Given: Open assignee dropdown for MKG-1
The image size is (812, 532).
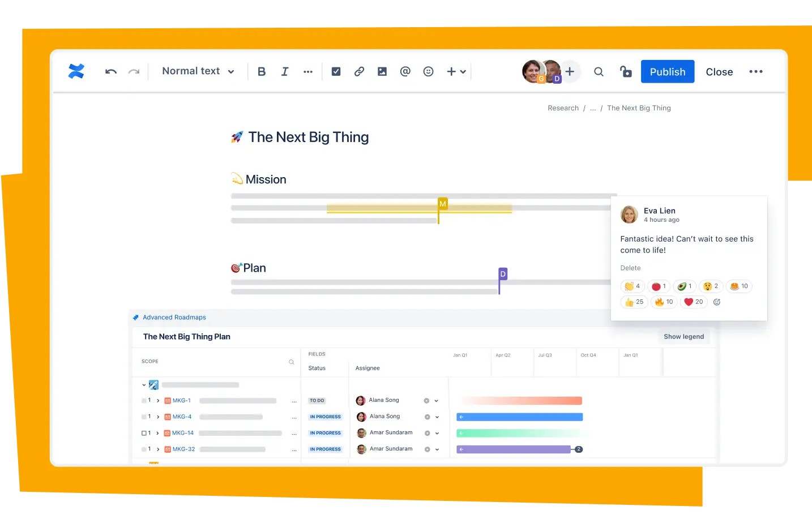Looking at the screenshot, I should pyautogui.click(x=437, y=401).
